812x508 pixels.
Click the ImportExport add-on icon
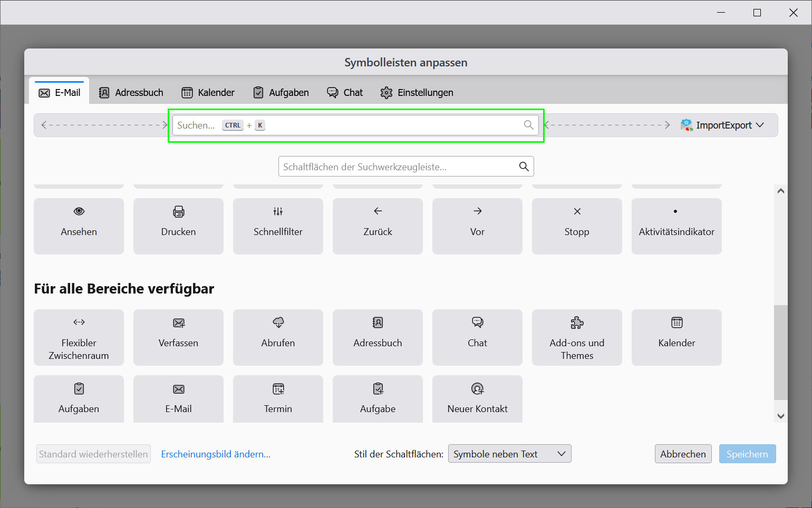pos(687,125)
